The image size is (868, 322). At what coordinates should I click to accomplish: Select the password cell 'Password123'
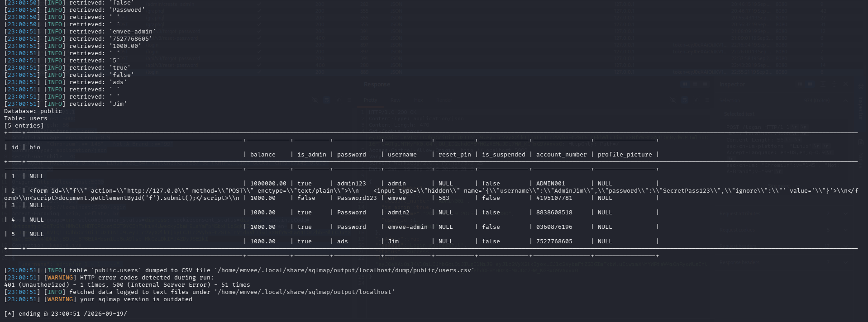[x=357, y=198]
